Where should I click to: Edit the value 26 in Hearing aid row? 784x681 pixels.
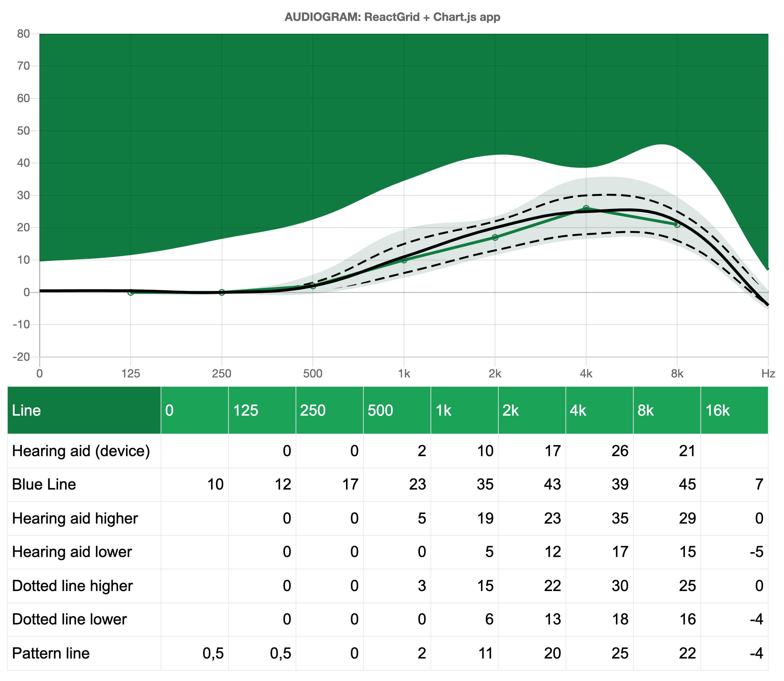(620, 451)
